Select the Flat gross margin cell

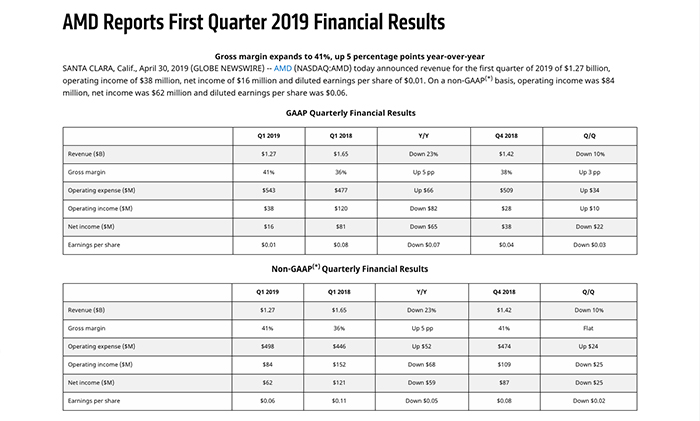[588, 327]
